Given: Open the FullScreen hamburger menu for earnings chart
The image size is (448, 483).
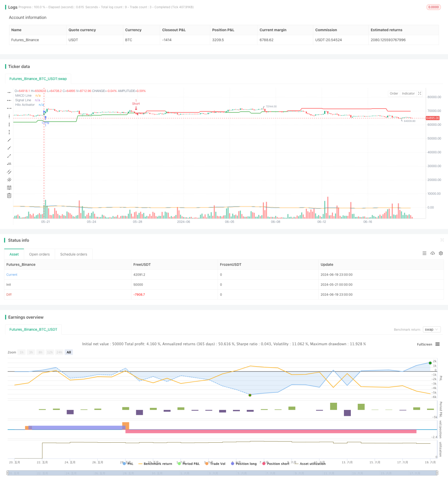Looking at the screenshot, I should pyautogui.click(x=437, y=344).
